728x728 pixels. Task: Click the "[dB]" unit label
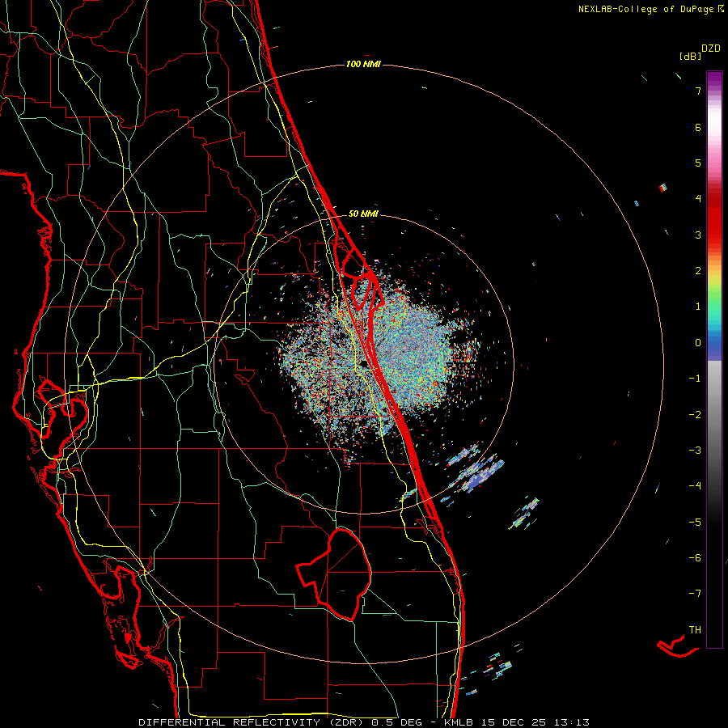pyautogui.click(x=690, y=56)
